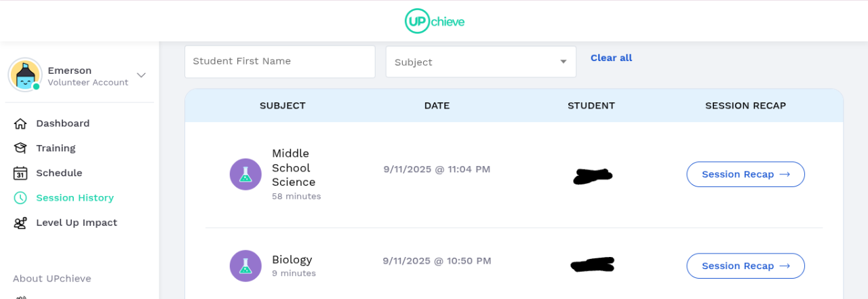Click the Level Up Impact icon
This screenshot has height=299, width=868.
[20, 223]
